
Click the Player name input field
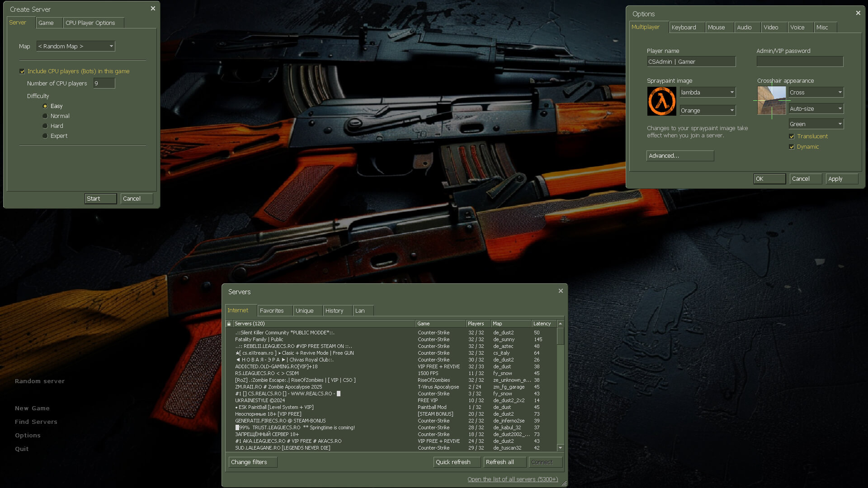pyautogui.click(x=691, y=61)
